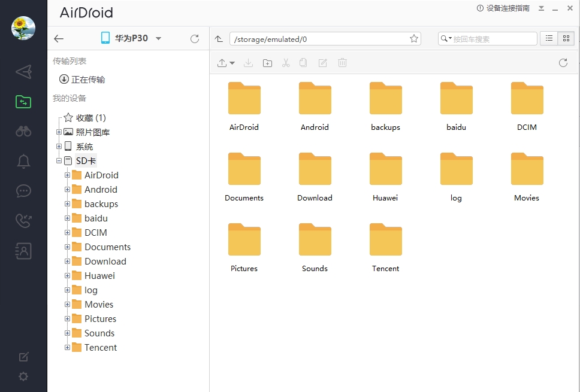Open the binoculars remote view icon
The height and width of the screenshot is (392, 580).
23,131
